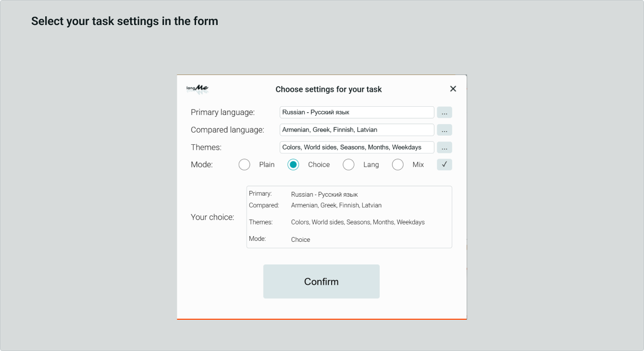Click the 'Mode:' form label

[202, 165]
